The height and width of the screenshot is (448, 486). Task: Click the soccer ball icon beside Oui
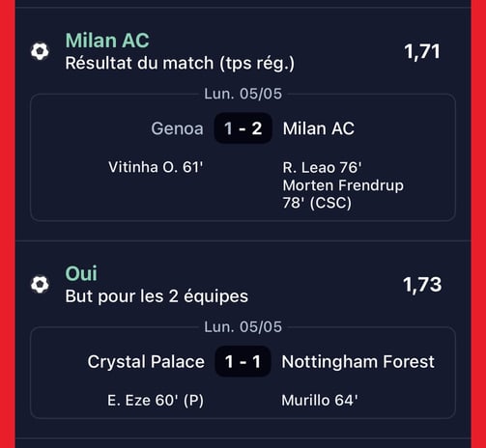tap(40, 284)
